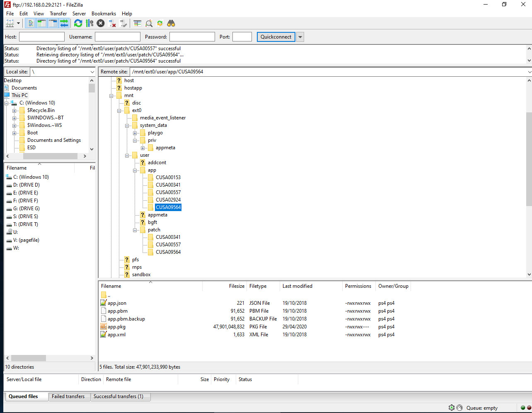Viewport: 532px width, 413px height.
Task: Sort remote files by Last modified column
Action: pos(311,286)
